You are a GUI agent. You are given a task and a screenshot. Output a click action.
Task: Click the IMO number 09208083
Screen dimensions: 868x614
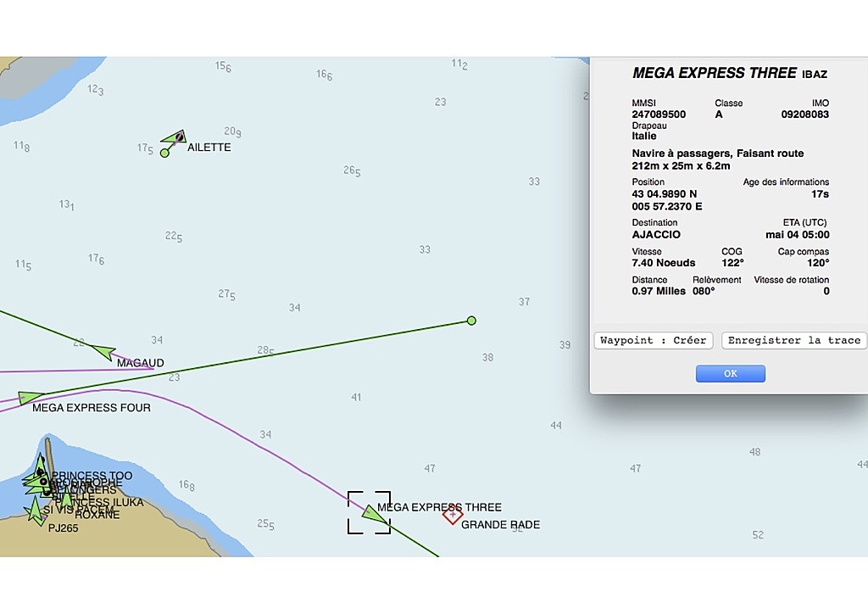(x=805, y=114)
